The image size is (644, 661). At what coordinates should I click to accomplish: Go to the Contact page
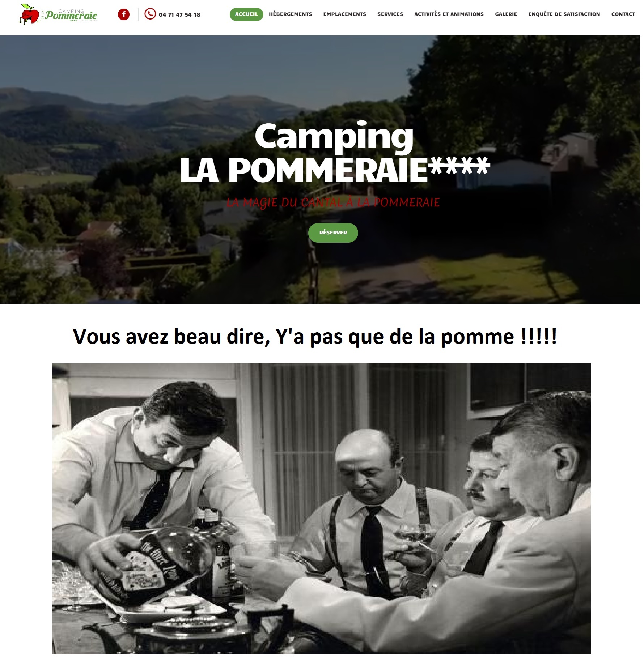[623, 14]
